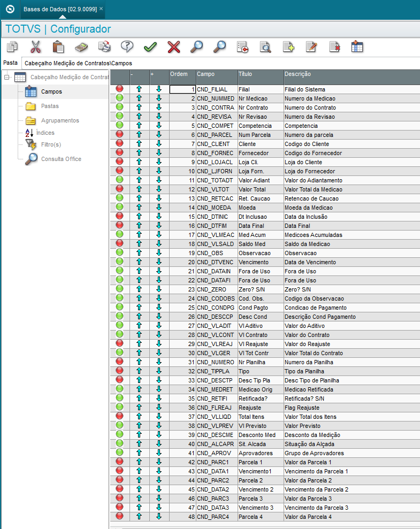Viewport: 420px width, 529px height.
Task: Toggle green status dot of CND_ZERO row
Action: [x=119, y=289]
